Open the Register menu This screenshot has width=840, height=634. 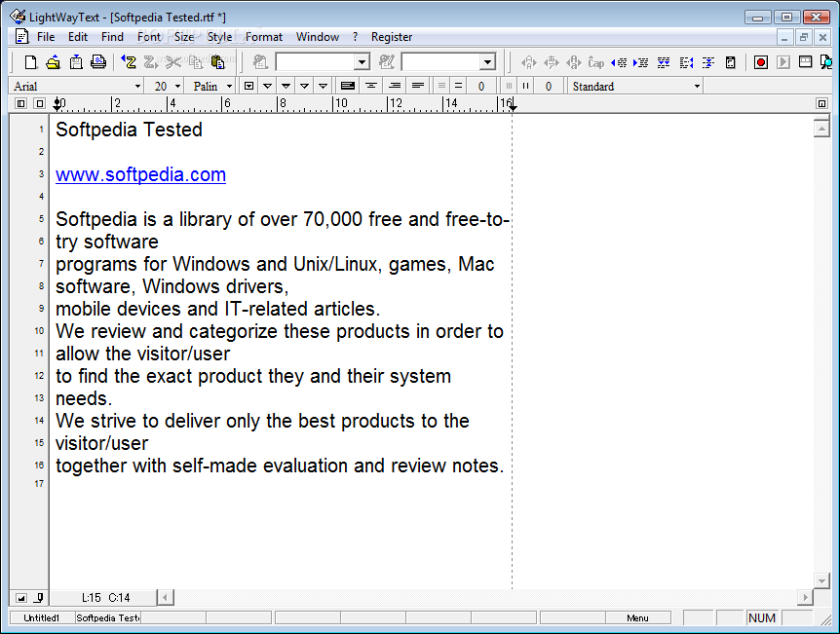[392, 37]
